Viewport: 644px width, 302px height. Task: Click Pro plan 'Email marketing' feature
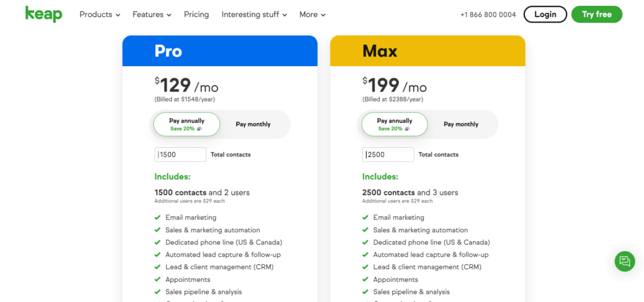(x=191, y=217)
